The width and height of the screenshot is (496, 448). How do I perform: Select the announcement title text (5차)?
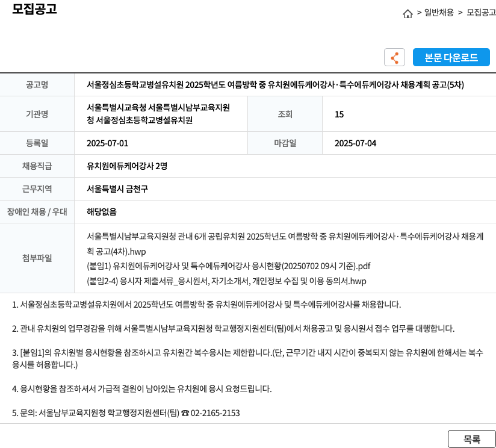click(x=275, y=85)
